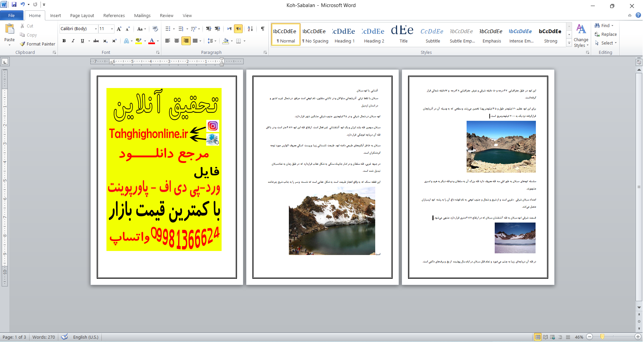Toggle Align Text Right button
The width and height of the screenshot is (644, 342).
(186, 41)
